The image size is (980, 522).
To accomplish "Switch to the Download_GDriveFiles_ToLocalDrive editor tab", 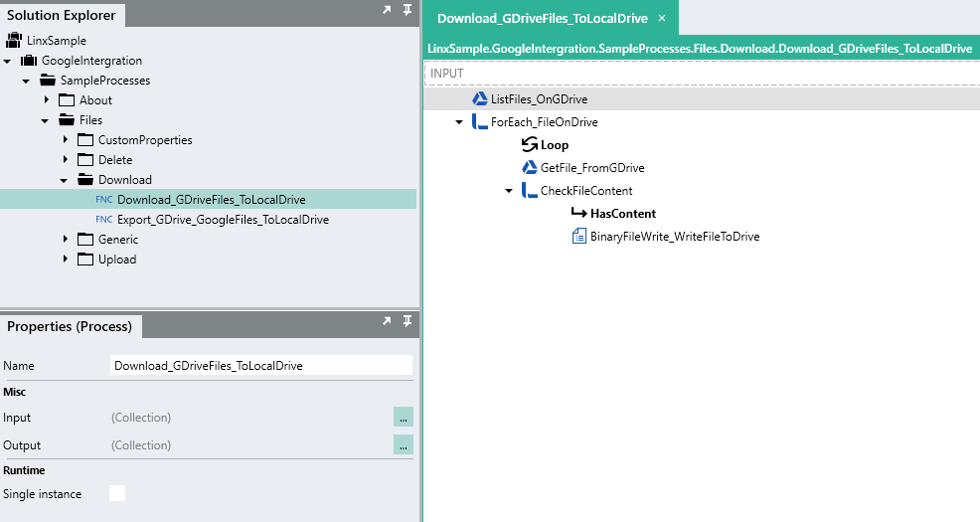I will click(x=543, y=18).
